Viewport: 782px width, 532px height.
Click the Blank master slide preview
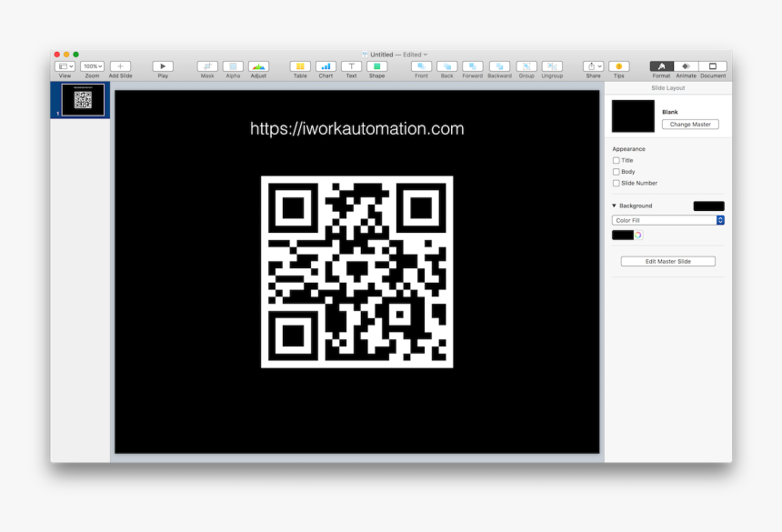pyautogui.click(x=633, y=116)
